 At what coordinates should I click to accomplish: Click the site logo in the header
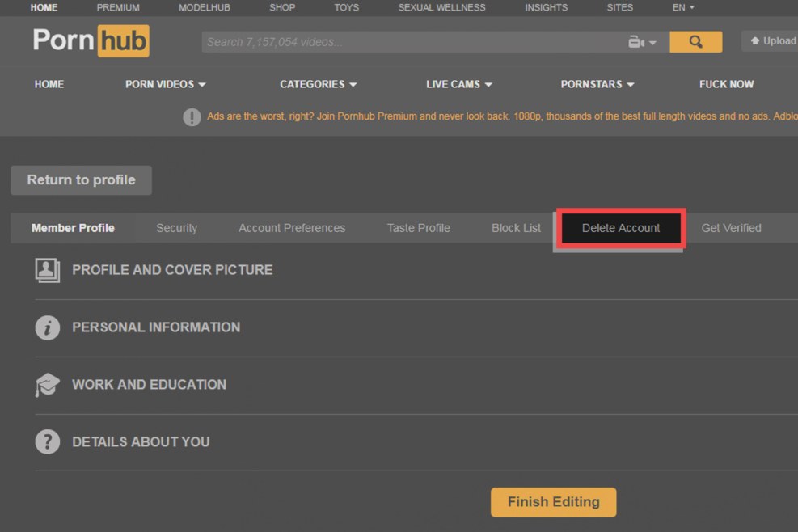click(91, 40)
